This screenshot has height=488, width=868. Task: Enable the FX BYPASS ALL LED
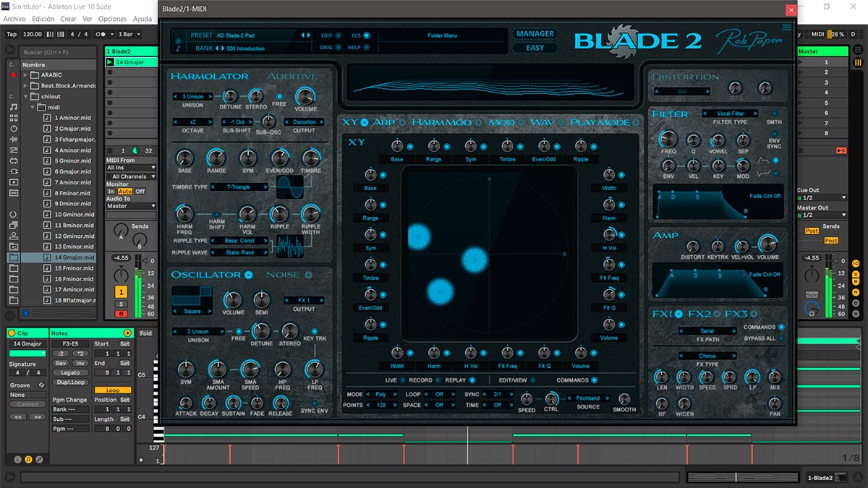781,338
